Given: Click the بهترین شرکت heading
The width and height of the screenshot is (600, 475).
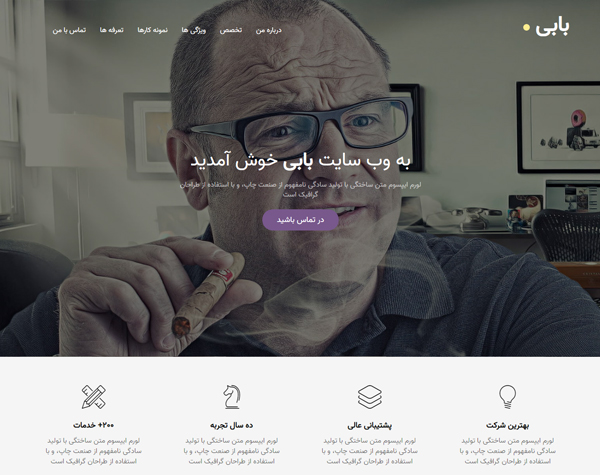Looking at the screenshot, I should (507, 425).
